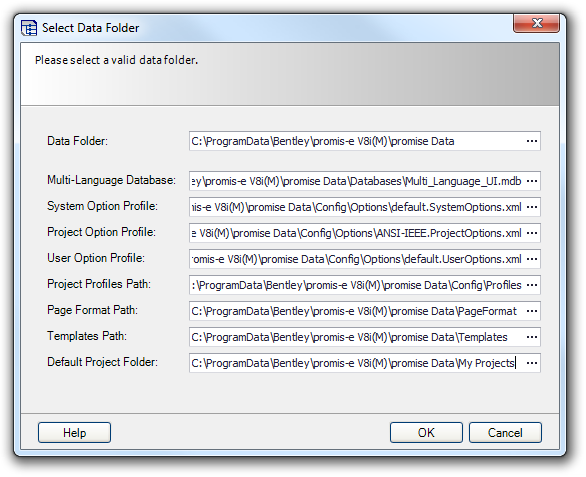
Task: Cancel the Select Data Folder dialog
Action: tap(505, 433)
